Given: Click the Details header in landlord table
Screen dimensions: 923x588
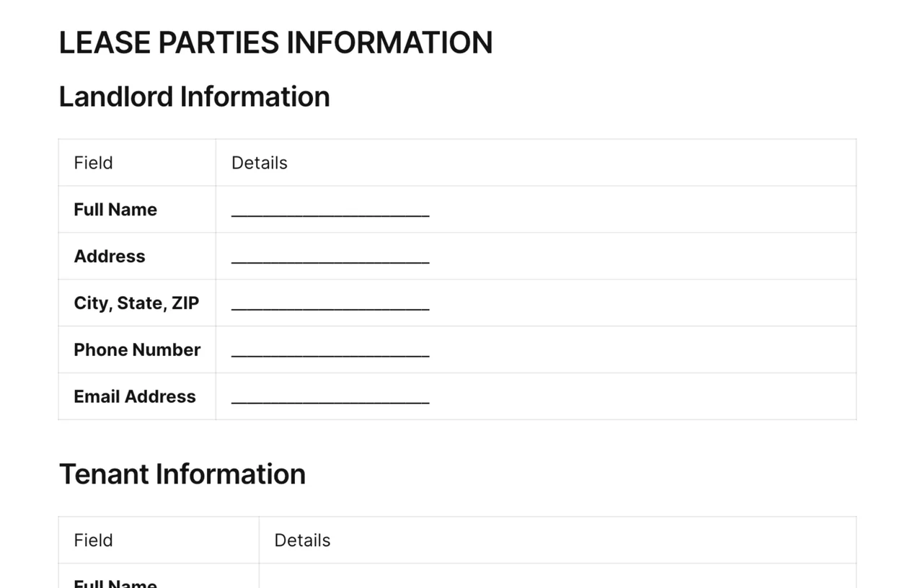Looking at the screenshot, I should 260,163.
